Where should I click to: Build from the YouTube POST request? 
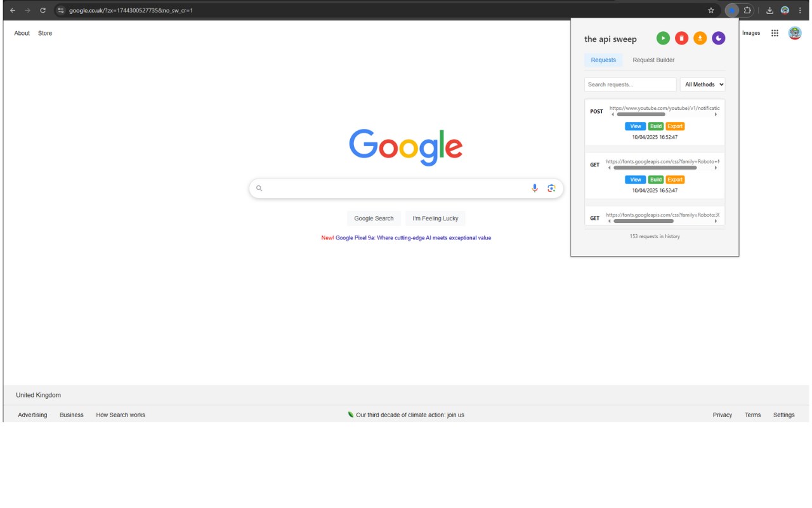click(656, 126)
